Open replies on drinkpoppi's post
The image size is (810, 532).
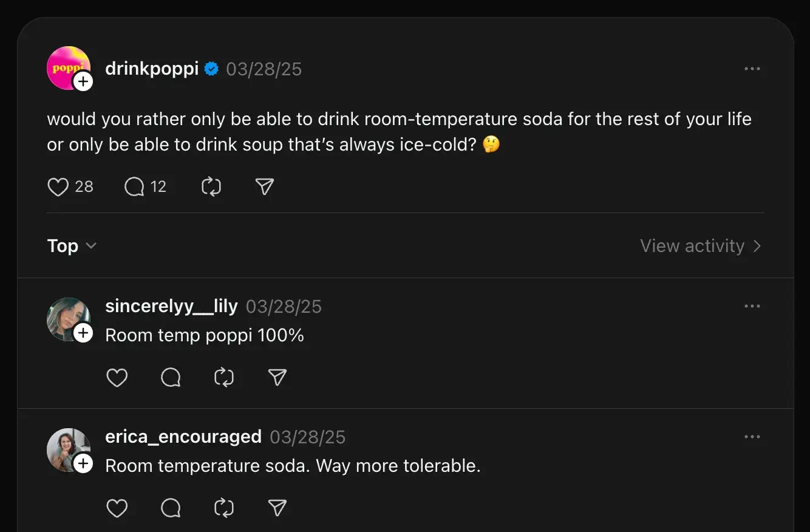click(134, 186)
